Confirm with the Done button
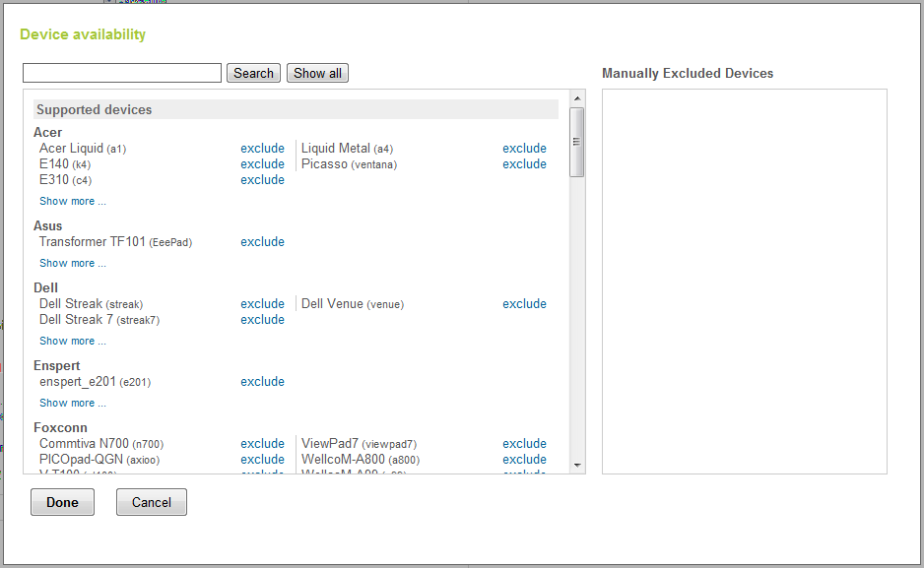 pyautogui.click(x=62, y=502)
